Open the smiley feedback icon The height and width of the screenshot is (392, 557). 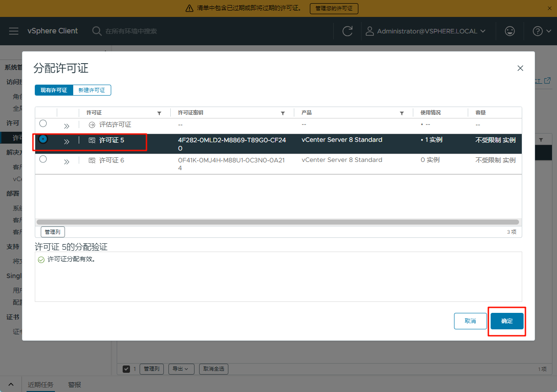[x=509, y=31]
